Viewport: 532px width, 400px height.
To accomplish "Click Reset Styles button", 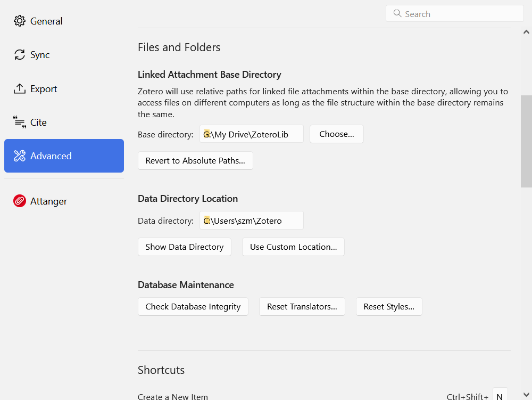I will click(389, 307).
